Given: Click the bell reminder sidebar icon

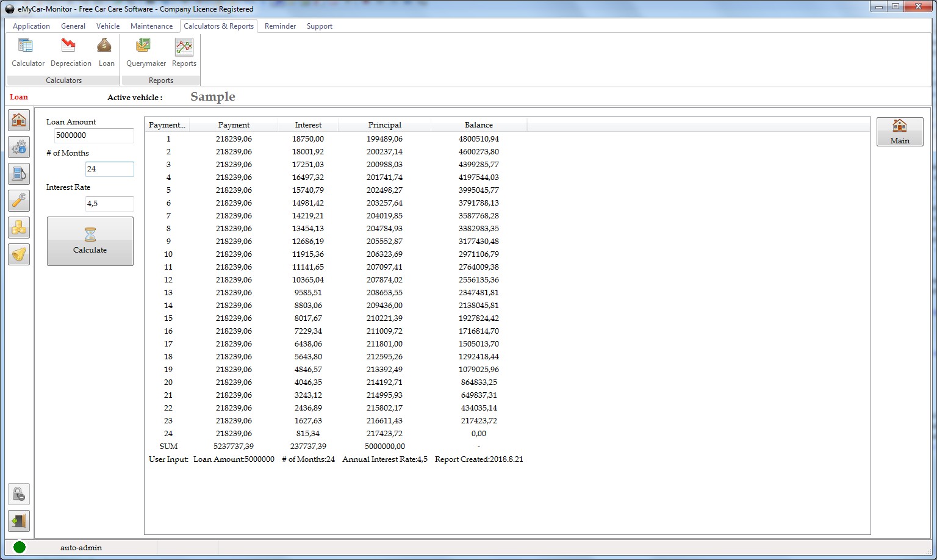Looking at the screenshot, I should pos(19,254).
